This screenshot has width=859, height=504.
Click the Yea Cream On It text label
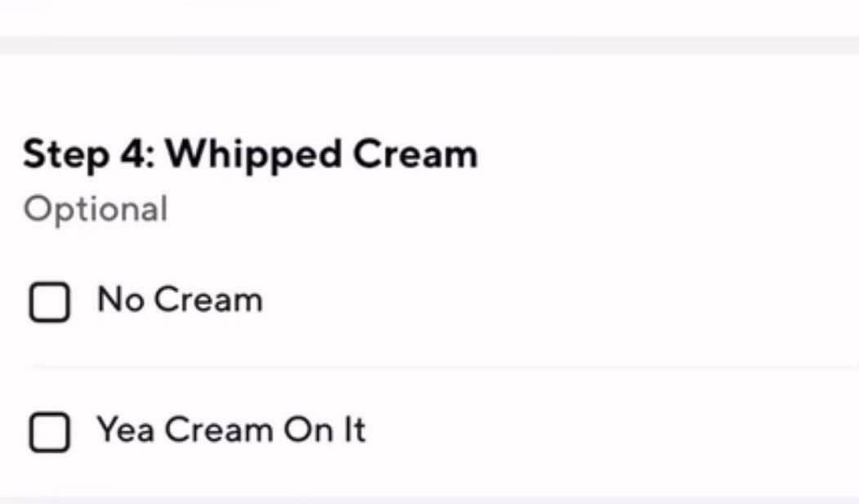231,430
